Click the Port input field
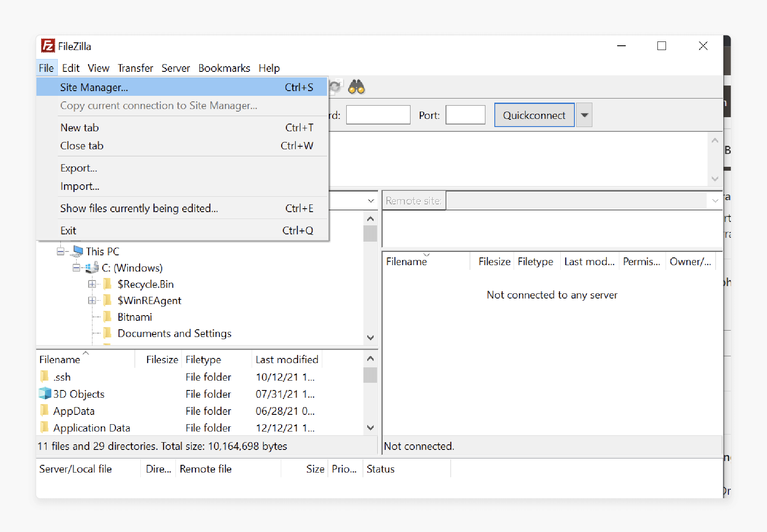The height and width of the screenshot is (532, 767). pos(465,115)
